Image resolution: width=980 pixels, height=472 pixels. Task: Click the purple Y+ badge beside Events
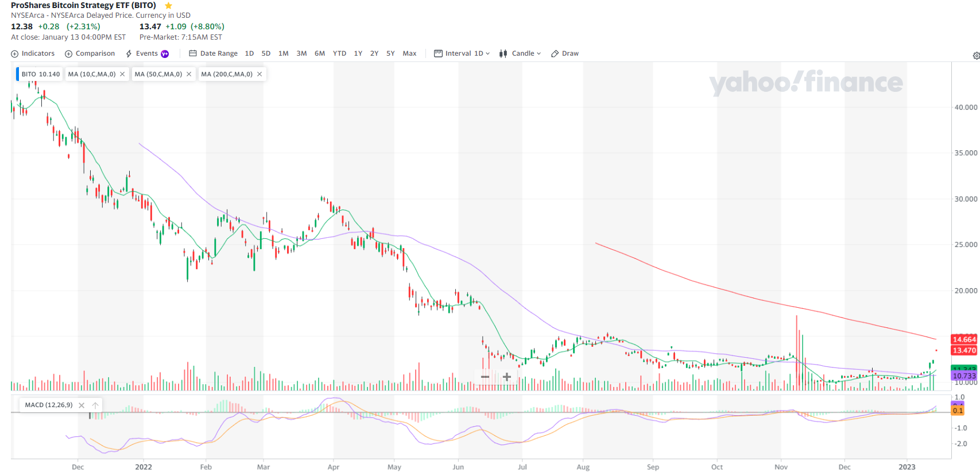(165, 54)
